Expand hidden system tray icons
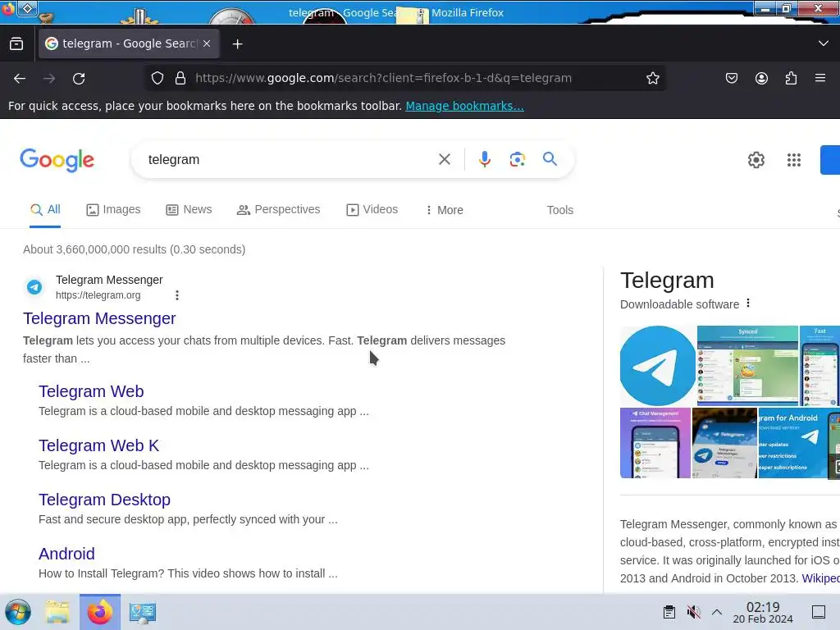This screenshot has height=630, width=840. (x=717, y=612)
